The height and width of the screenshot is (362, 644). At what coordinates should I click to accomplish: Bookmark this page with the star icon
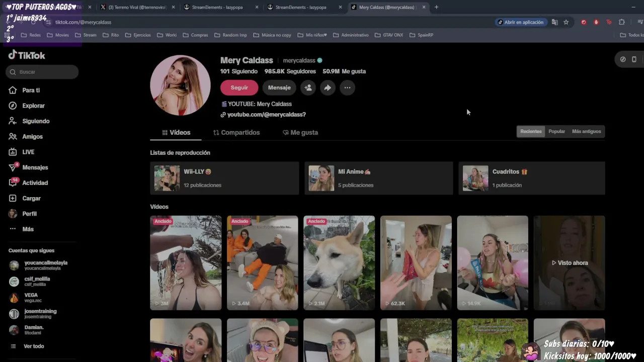pos(566,22)
